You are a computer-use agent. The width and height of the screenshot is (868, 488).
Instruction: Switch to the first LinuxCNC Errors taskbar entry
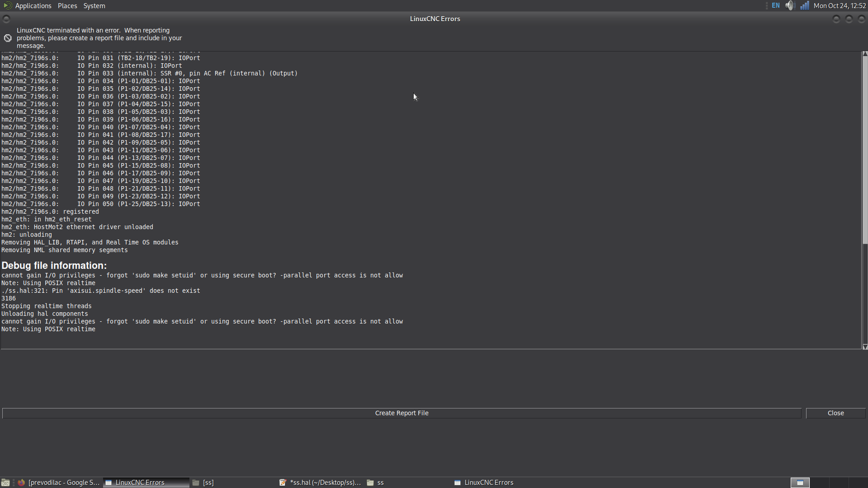click(146, 483)
